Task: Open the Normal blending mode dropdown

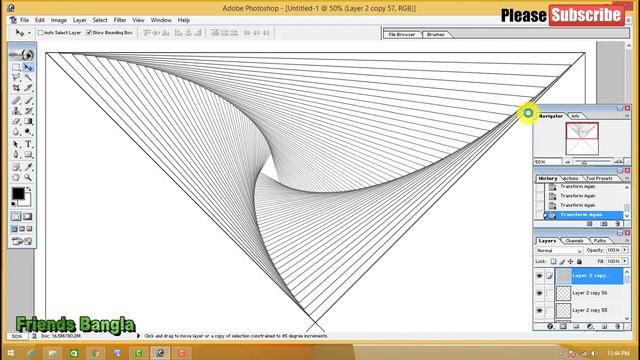Action: click(x=559, y=251)
